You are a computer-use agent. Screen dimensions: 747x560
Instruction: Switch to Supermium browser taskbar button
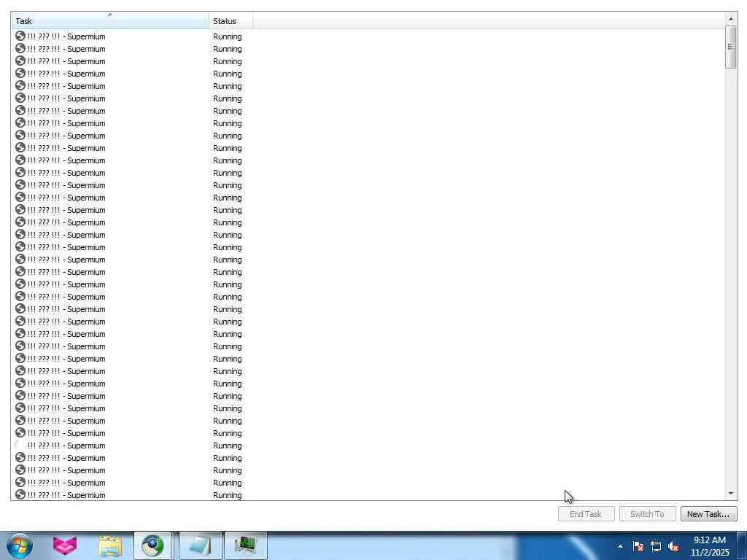tap(152, 545)
